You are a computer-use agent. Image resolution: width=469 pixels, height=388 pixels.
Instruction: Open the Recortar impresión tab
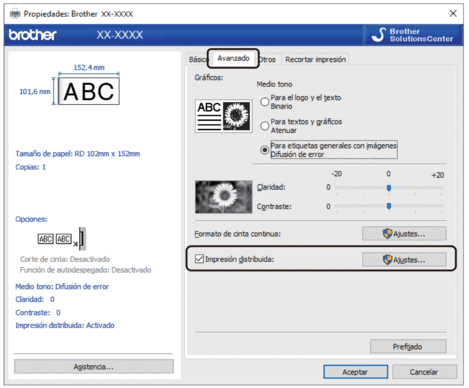click(315, 59)
